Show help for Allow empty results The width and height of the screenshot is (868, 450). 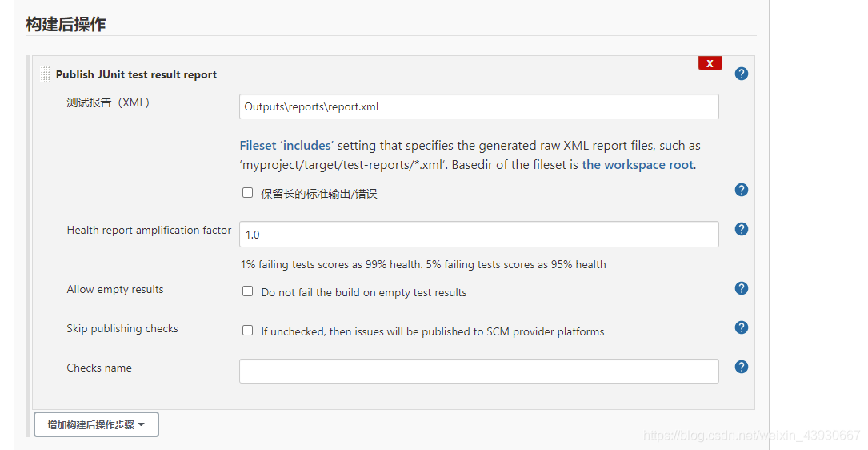click(742, 288)
